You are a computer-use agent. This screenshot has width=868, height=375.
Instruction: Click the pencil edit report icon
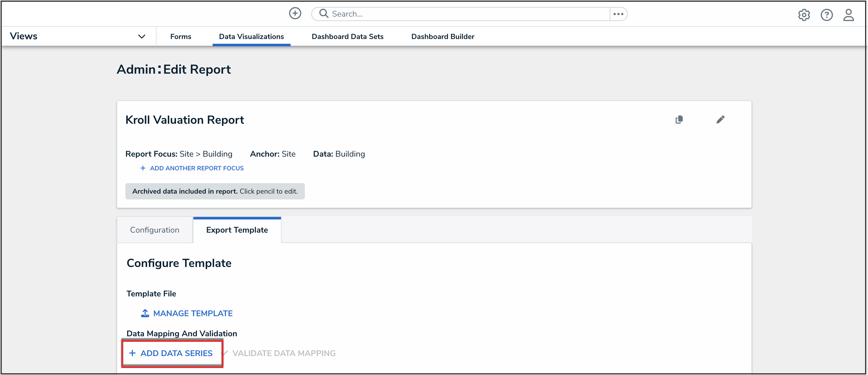(720, 120)
